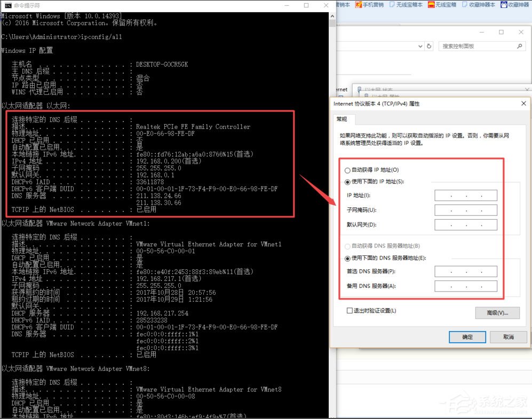The width and height of the screenshot is (532, 419).
Task: Switch to the 常规 tab
Action: 343,119
